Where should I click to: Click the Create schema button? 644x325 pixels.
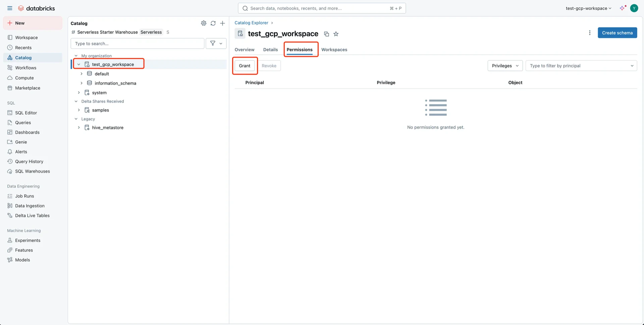(x=617, y=33)
